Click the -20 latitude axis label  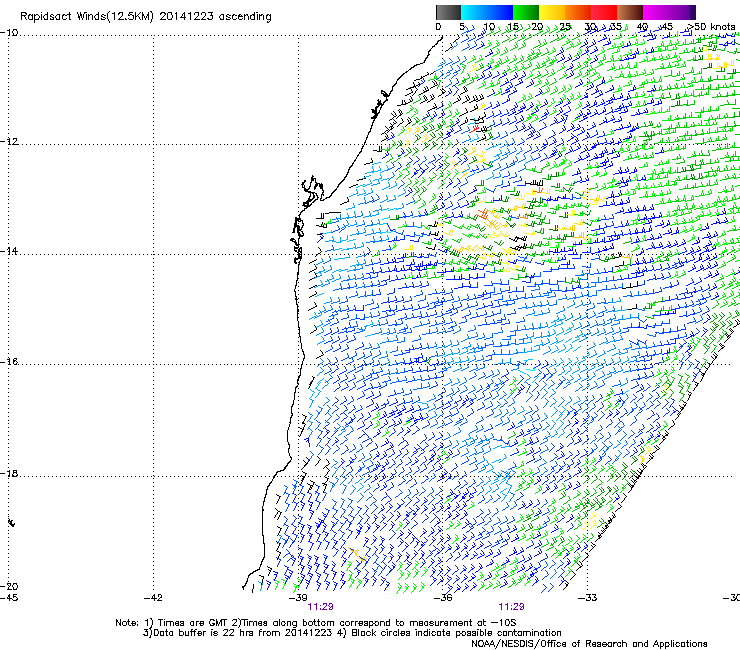point(9,586)
